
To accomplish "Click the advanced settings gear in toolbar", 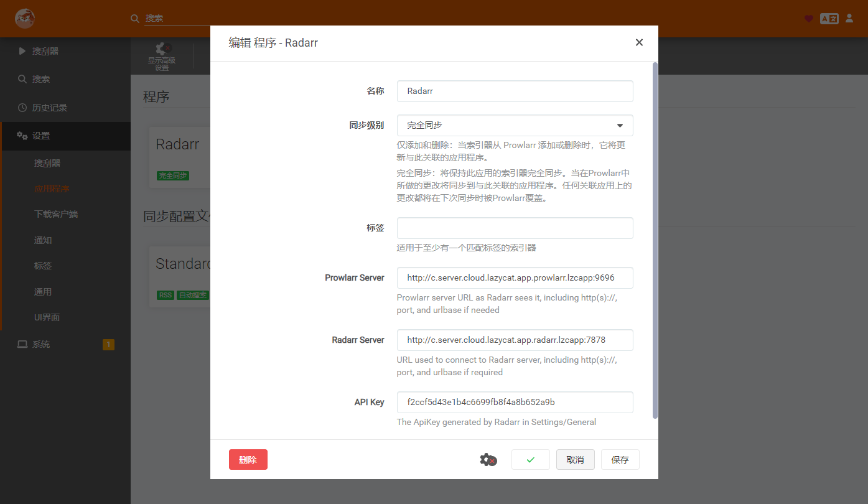I will point(162,49).
